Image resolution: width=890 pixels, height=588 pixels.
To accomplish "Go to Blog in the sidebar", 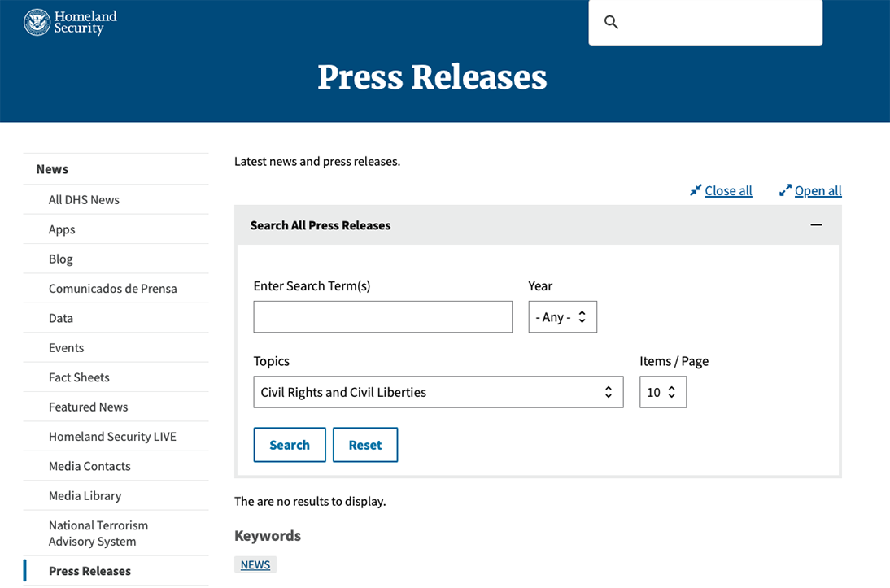I will pos(61,259).
